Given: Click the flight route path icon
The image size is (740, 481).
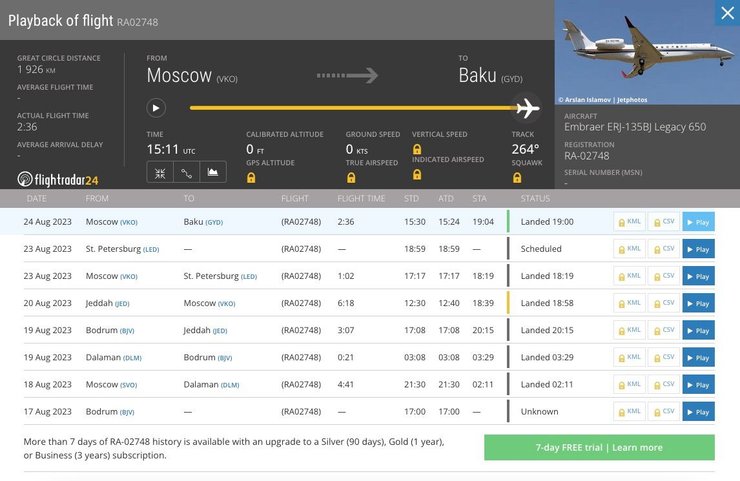Looking at the screenshot, I should 186,172.
